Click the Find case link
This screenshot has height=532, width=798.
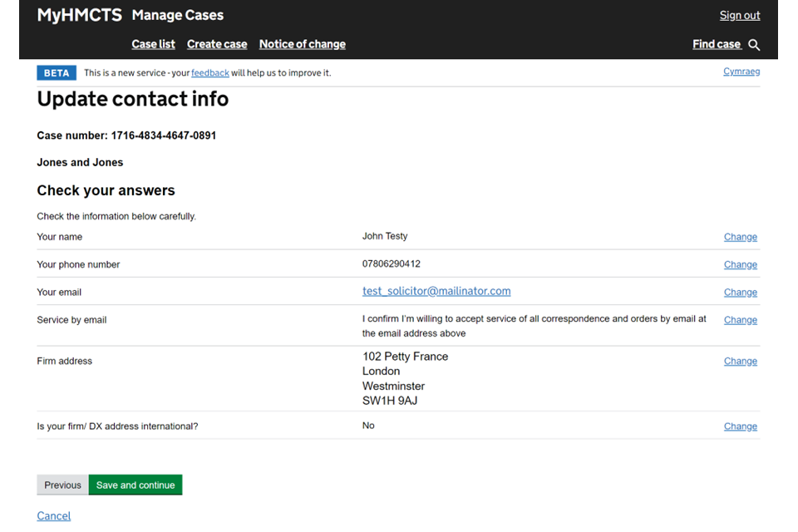tap(716, 44)
